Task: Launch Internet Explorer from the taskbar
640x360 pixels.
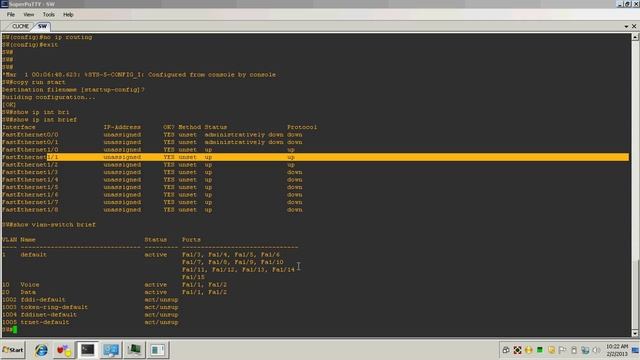Action: [41, 350]
